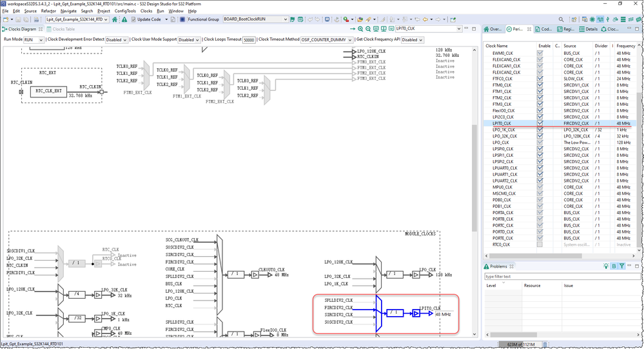Expand the Clock Timeout Method dropdown
Screen dimensions: 644x349
pos(328,40)
